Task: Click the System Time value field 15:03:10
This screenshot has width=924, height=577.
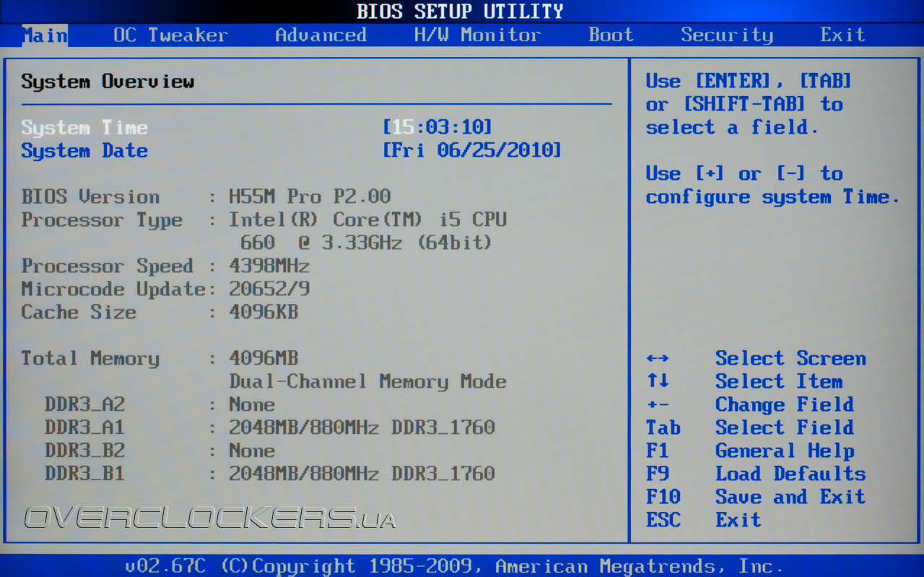Action: pos(437,128)
